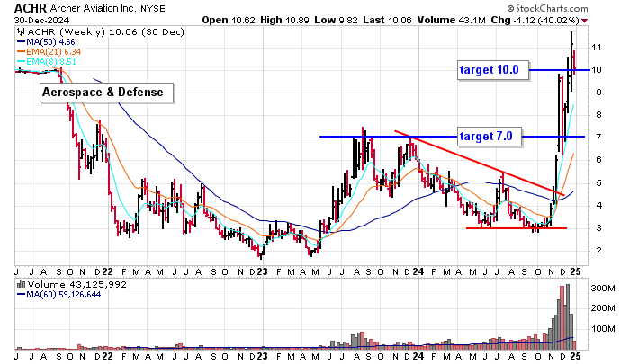
Task: Click the 11 price axis label
Action: (x=596, y=48)
